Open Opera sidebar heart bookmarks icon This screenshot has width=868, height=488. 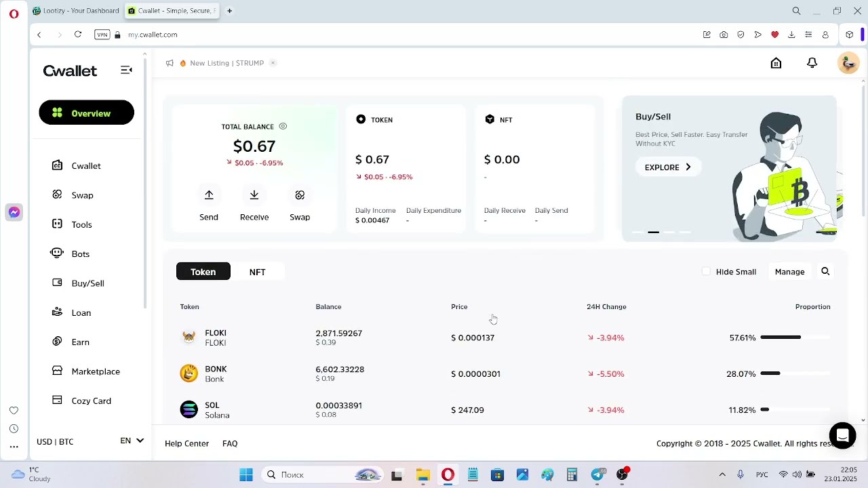tap(14, 411)
